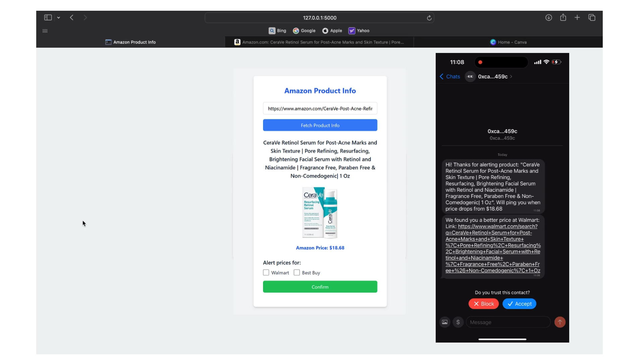Click the Amazon Product Info heading
Viewport: 644px width, 362px height.
pyautogui.click(x=320, y=90)
